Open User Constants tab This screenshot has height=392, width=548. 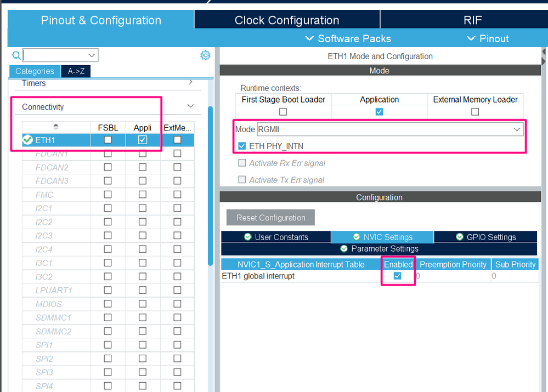(276, 237)
